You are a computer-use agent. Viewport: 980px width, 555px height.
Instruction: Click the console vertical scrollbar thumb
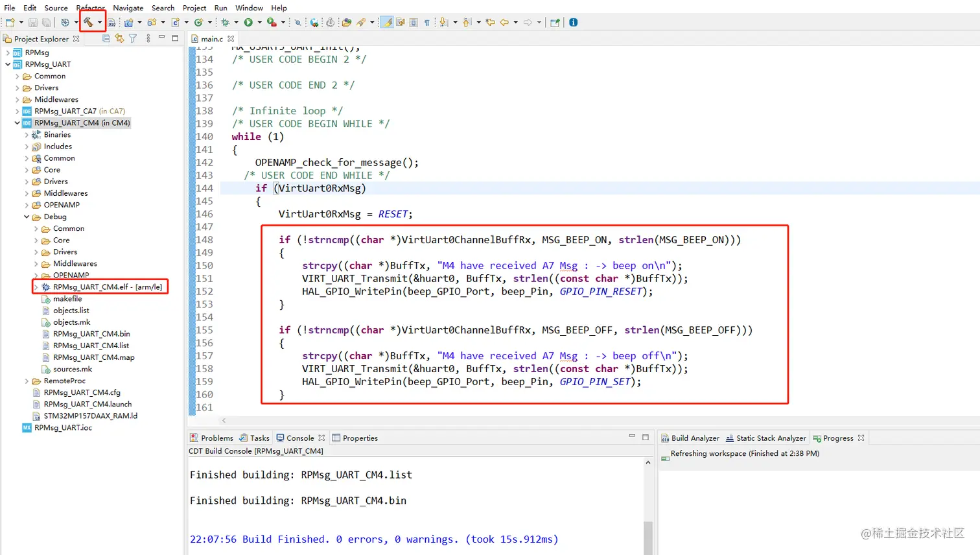coord(648,537)
